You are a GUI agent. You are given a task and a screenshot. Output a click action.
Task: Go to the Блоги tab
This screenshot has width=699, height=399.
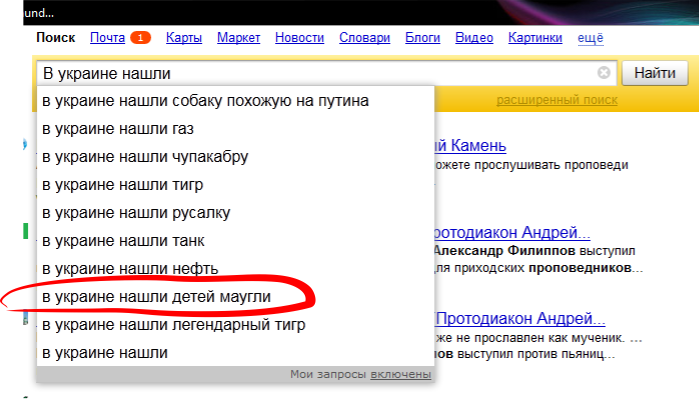[x=423, y=37]
